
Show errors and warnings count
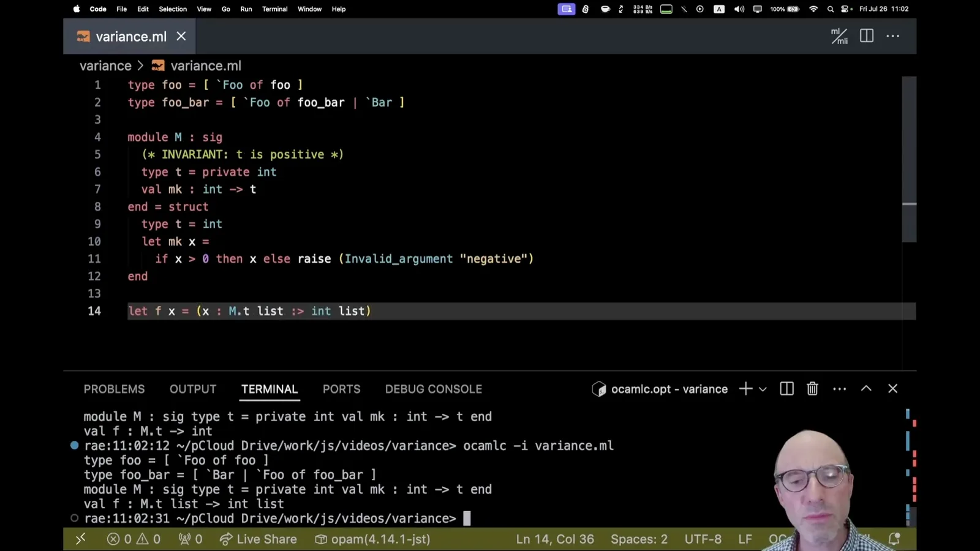[x=134, y=539]
